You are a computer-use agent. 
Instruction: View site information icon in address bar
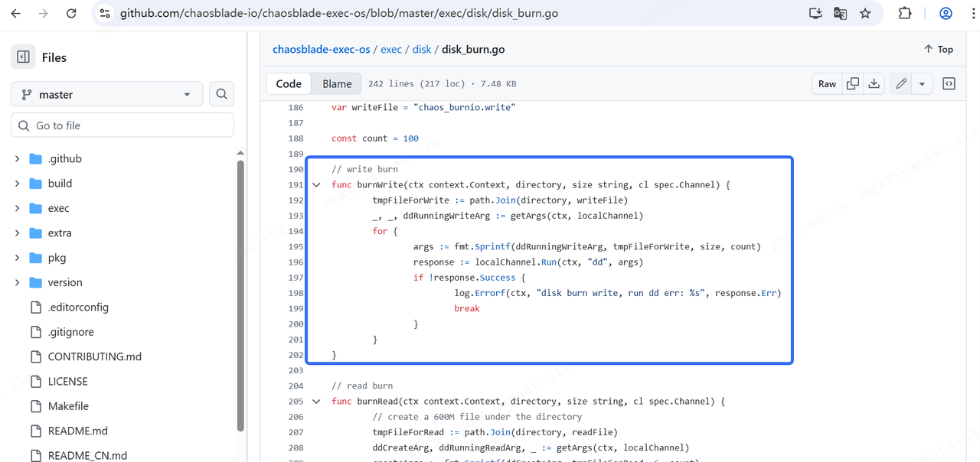tap(106, 14)
